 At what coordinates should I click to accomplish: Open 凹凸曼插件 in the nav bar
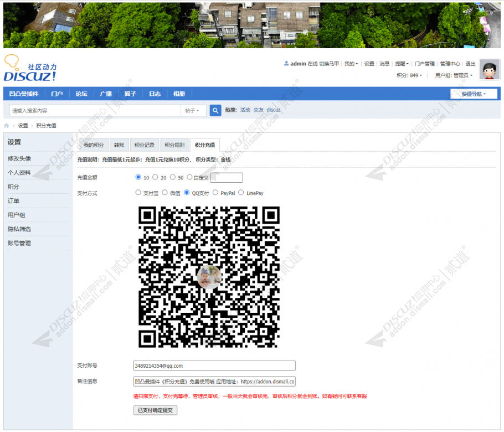(24, 94)
